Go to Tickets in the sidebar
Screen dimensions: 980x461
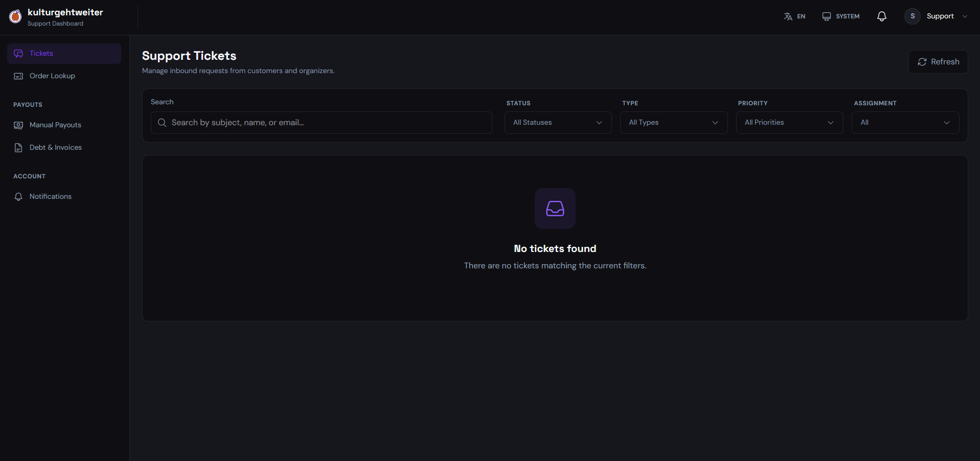point(64,54)
